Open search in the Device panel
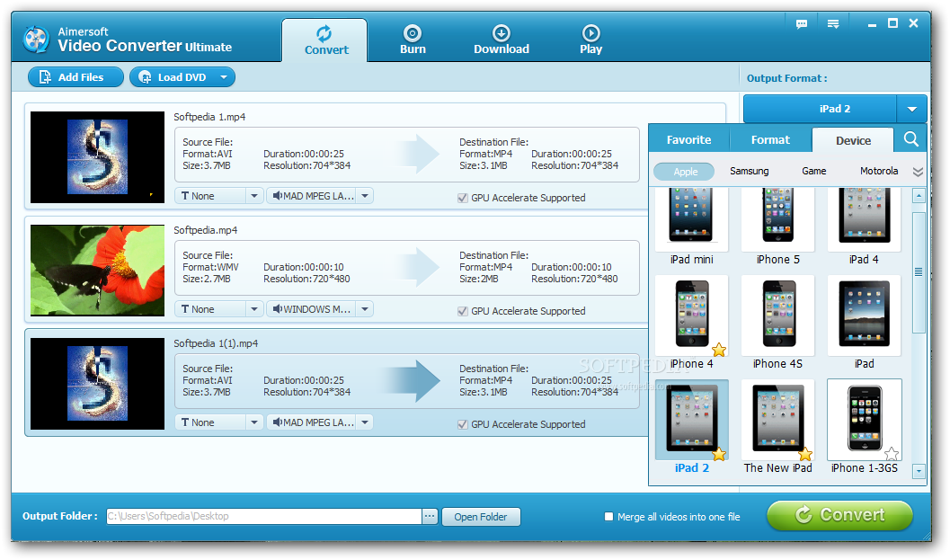950x560 pixels. click(912, 139)
